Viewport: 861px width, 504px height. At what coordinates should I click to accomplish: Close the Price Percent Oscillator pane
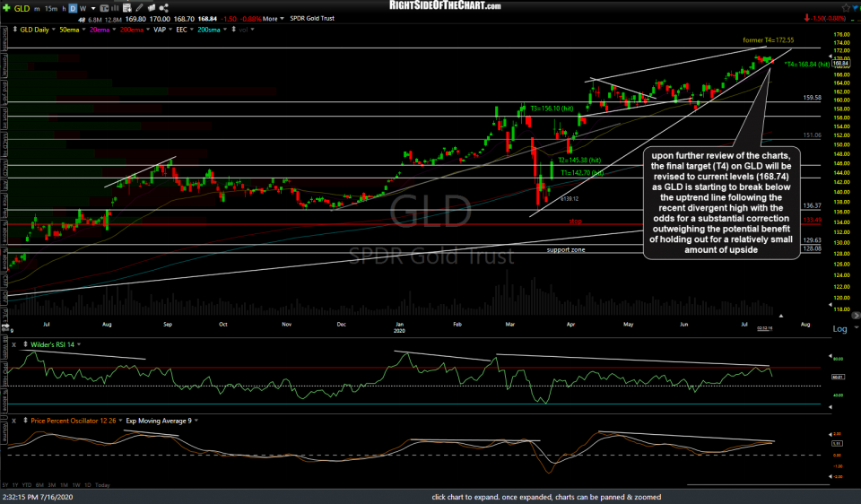pyautogui.click(x=14, y=421)
